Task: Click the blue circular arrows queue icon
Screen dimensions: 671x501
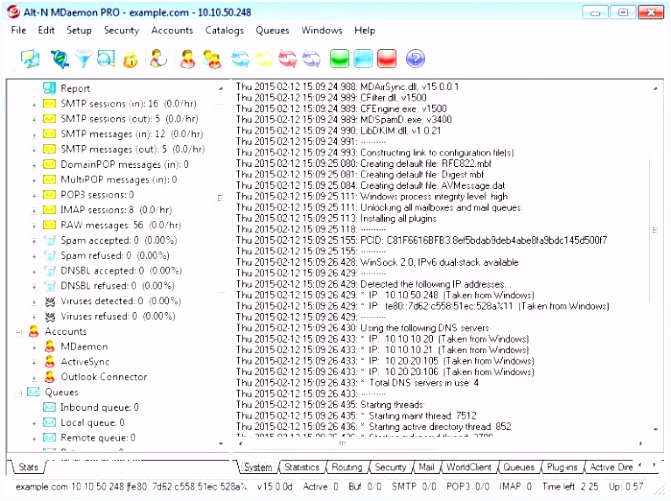Action: (x=240, y=59)
